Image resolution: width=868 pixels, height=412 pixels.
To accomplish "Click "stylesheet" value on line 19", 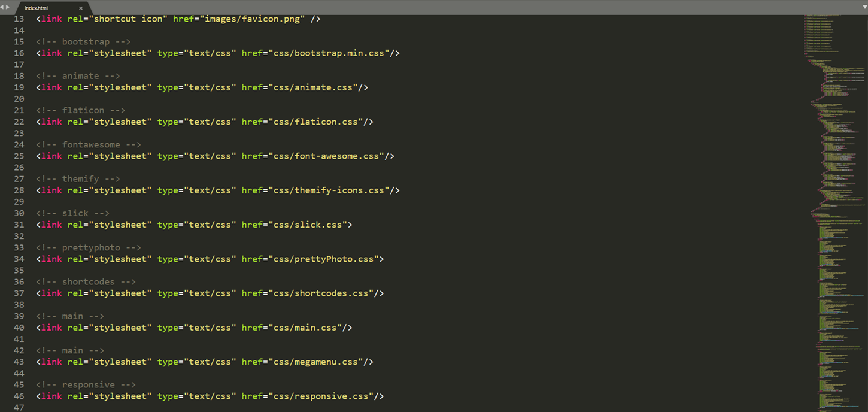I will point(120,87).
